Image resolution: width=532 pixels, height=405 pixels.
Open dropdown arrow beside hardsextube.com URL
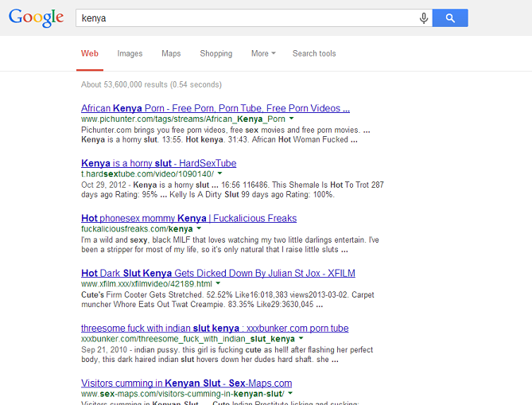(219, 173)
